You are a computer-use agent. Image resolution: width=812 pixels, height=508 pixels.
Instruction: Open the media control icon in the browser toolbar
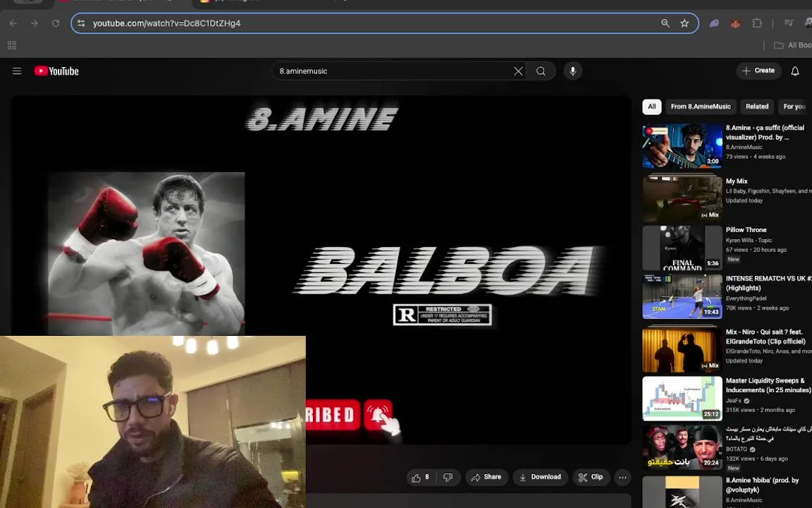(x=789, y=23)
